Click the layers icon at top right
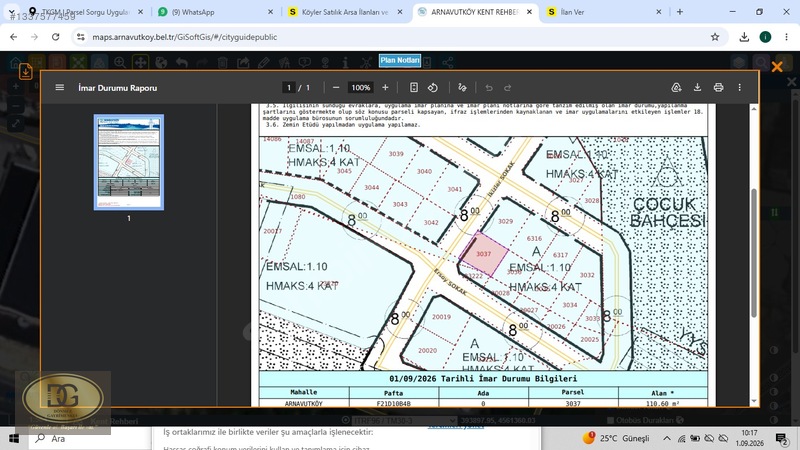Screen dimensions: 800x450 (739, 62)
